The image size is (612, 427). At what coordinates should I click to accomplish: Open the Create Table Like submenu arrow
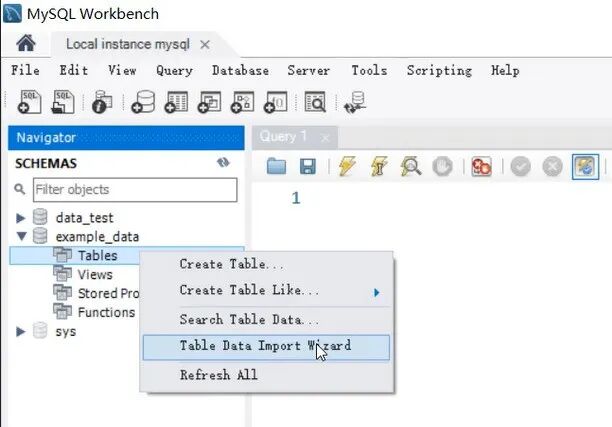376,292
